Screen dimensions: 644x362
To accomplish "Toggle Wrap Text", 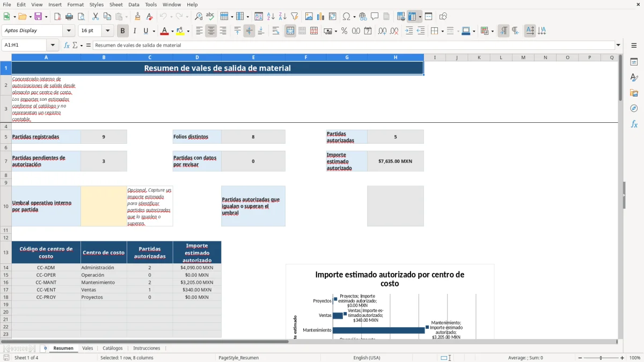I will [276, 31].
